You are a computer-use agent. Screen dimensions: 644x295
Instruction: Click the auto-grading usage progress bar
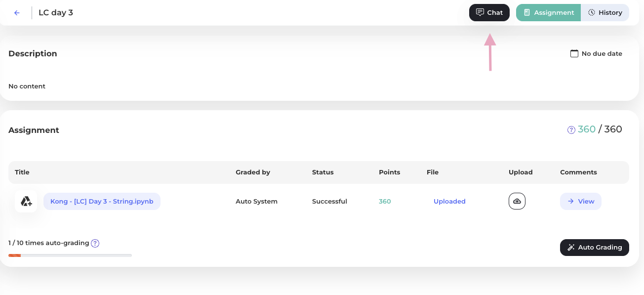[70, 255]
